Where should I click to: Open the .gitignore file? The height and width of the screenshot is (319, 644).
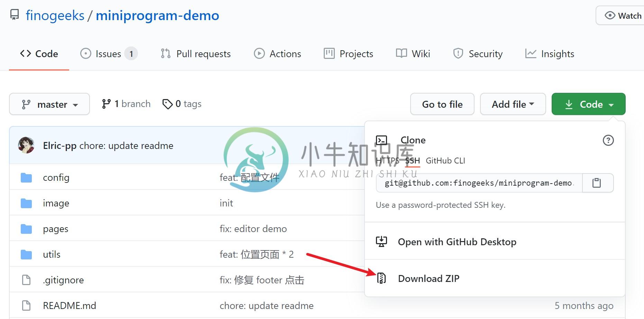(x=63, y=280)
